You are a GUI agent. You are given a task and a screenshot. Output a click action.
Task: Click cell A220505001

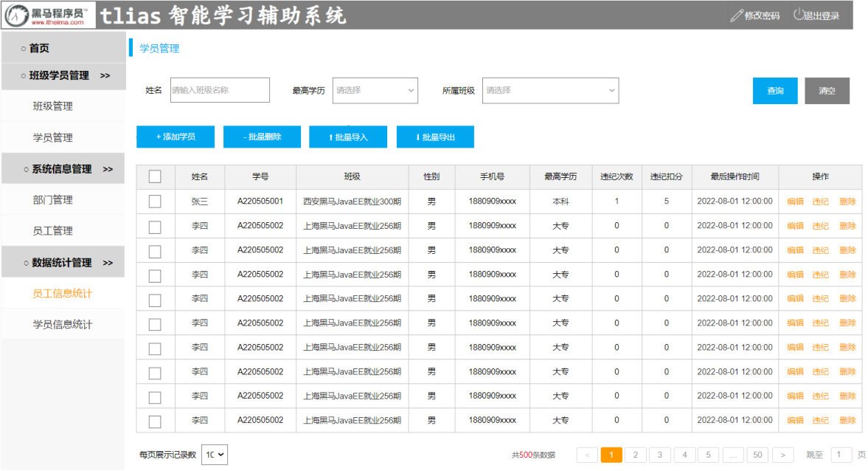(x=260, y=201)
